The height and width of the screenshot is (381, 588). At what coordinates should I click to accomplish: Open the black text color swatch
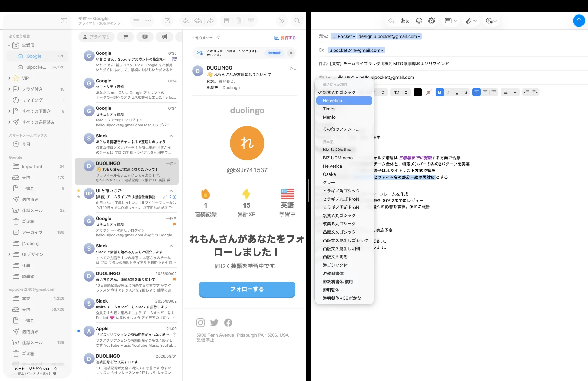pyautogui.click(x=418, y=92)
